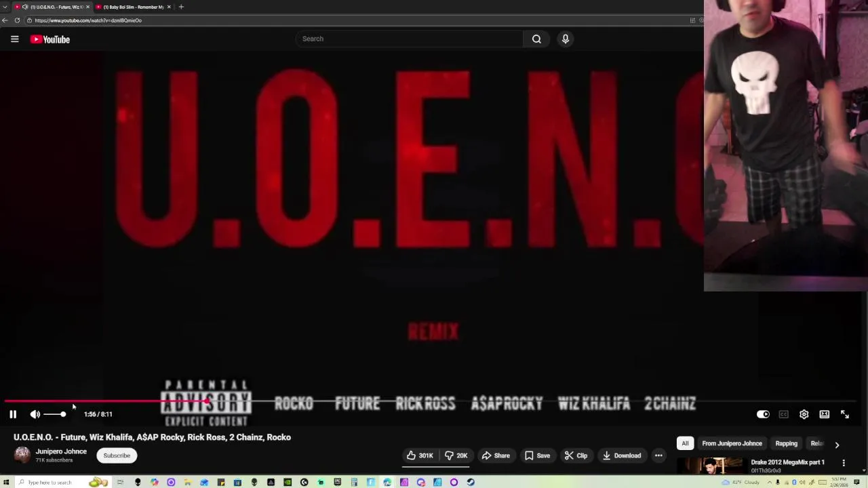Select the All filter chip
The height and width of the screenshot is (488, 868).
(685, 443)
